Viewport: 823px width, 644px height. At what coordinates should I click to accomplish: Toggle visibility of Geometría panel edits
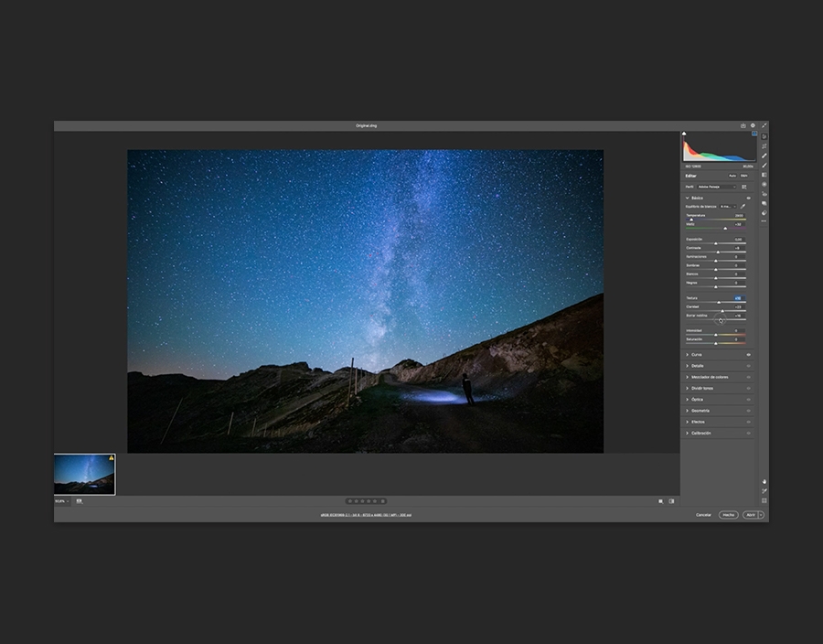pos(748,411)
